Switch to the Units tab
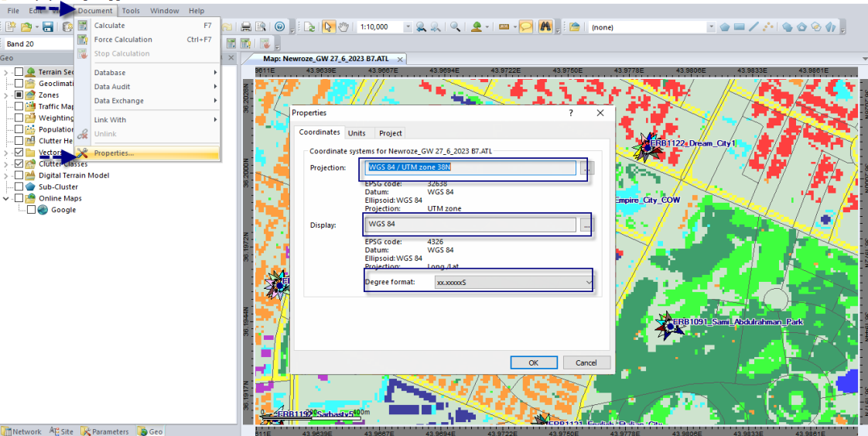The height and width of the screenshot is (436, 868). coord(357,133)
